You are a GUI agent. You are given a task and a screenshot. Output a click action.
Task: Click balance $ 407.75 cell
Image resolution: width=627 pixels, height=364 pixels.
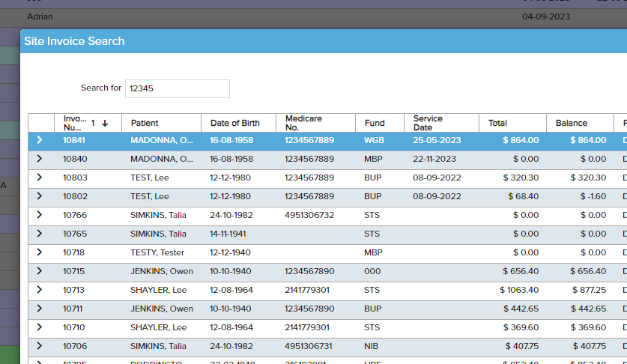590,347
